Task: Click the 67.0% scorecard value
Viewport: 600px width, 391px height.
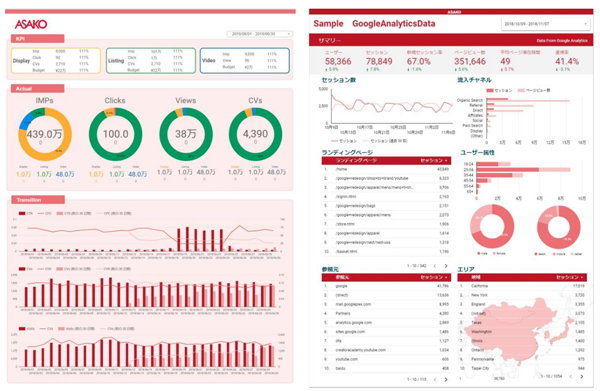Action: [418, 61]
